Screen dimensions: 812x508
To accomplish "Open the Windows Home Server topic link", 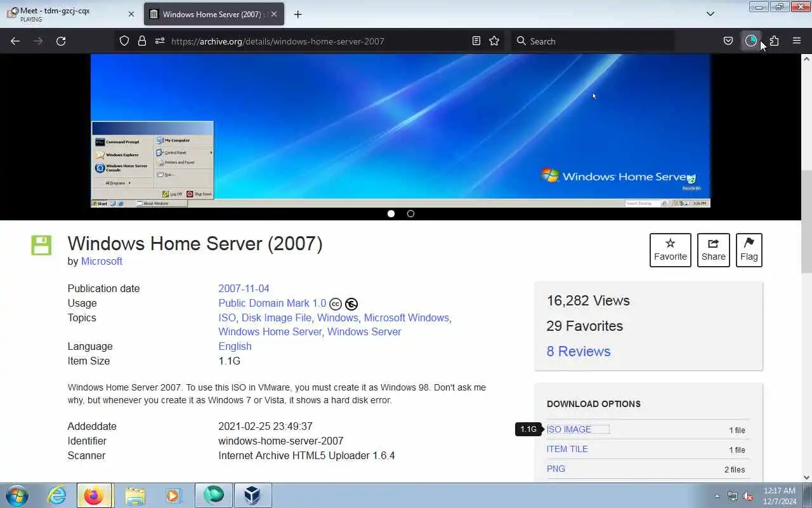I will click(x=270, y=331).
